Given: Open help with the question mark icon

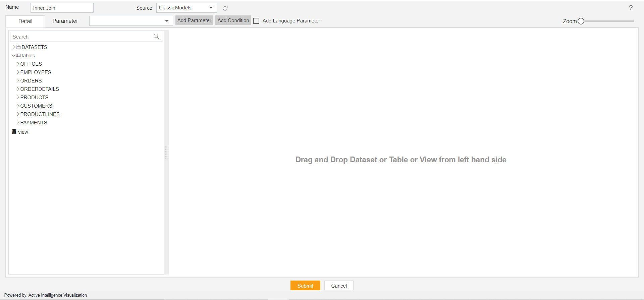Looking at the screenshot, I should click(x=631, y=8).
